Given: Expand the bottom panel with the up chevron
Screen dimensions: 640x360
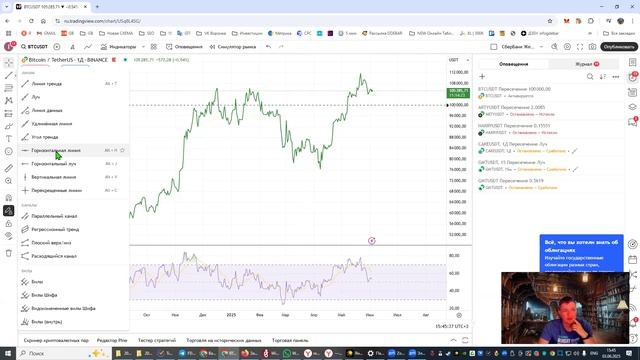Looking at the screenshot, I should point(453,340).
